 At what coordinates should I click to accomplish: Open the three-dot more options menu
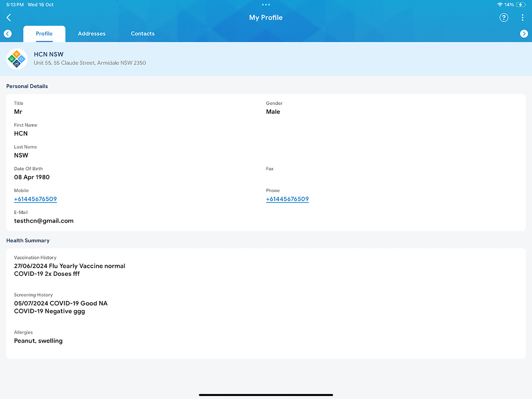[522, 18]
